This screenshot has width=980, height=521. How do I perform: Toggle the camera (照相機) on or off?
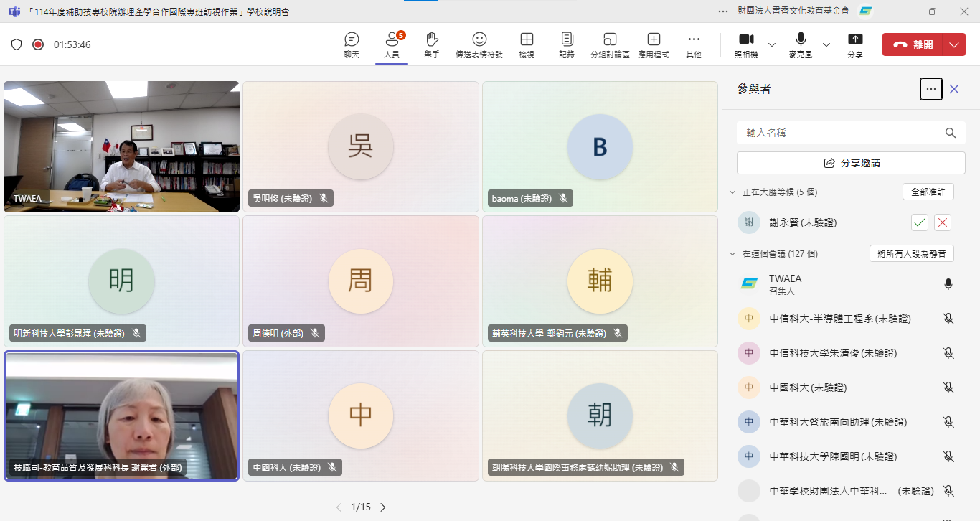click(746, 44)
